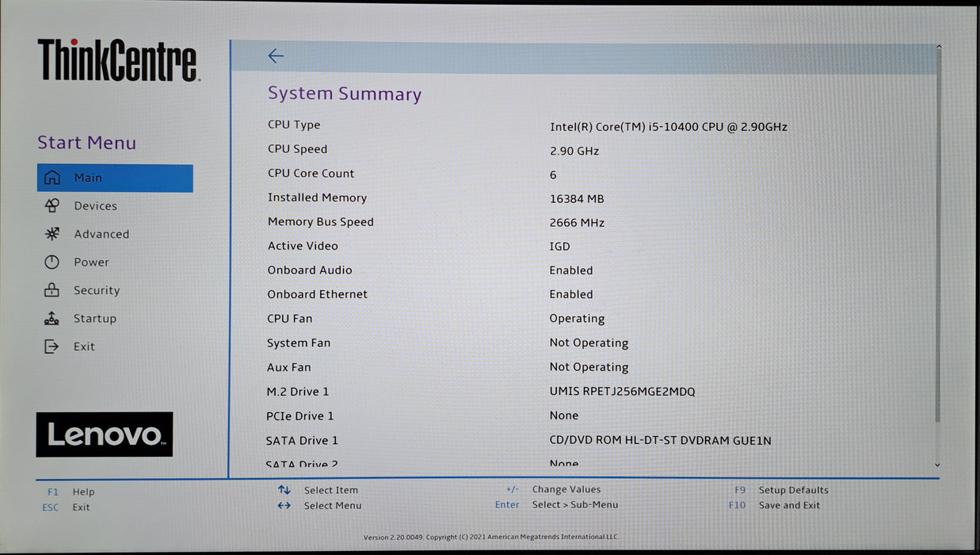Click the left-right arrows Select Menu icon
Screen dimensions: 980x555
284,505
